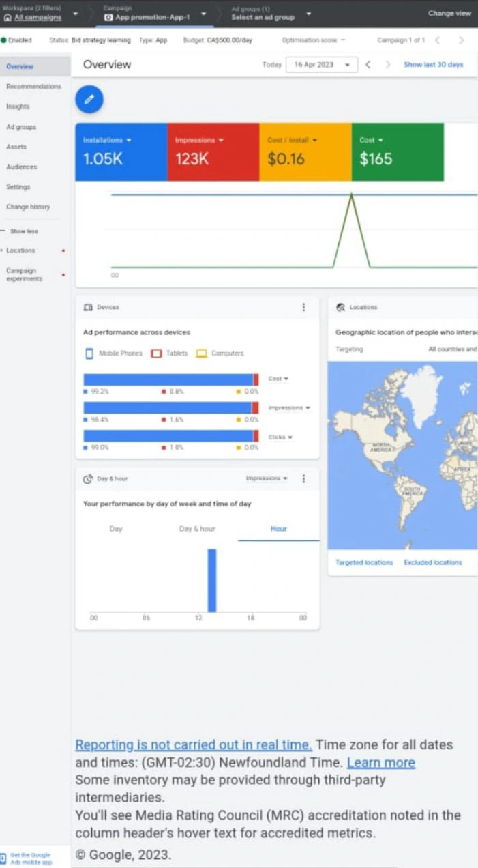Click the Campaign 1 of 1 text

tap(401, 40)
